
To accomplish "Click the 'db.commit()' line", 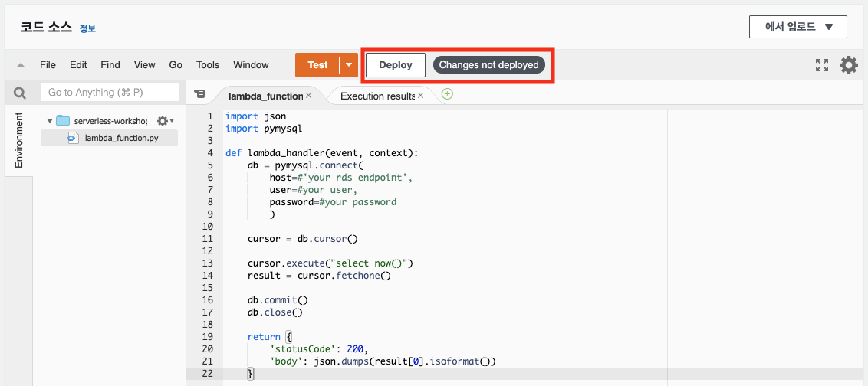I will point(278,300).
